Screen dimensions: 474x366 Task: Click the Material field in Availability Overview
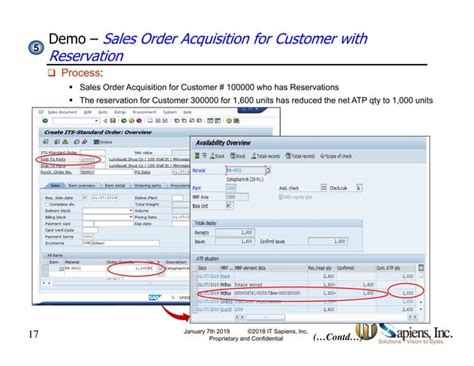click(245, 170)
